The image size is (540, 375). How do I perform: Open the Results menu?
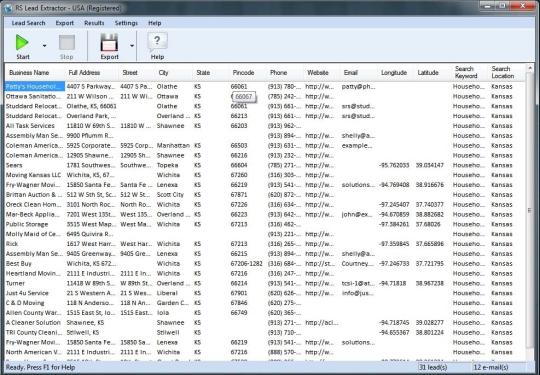(94, 23)
